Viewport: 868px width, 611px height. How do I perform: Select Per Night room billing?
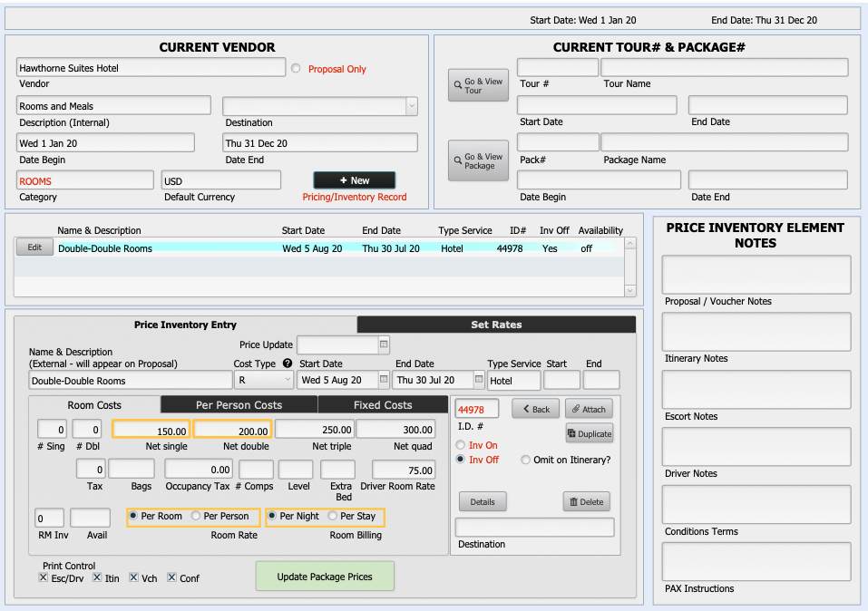[272, 515]
